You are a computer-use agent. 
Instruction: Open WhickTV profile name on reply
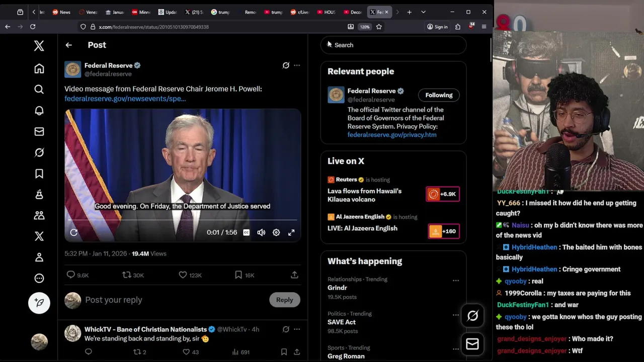145,329
